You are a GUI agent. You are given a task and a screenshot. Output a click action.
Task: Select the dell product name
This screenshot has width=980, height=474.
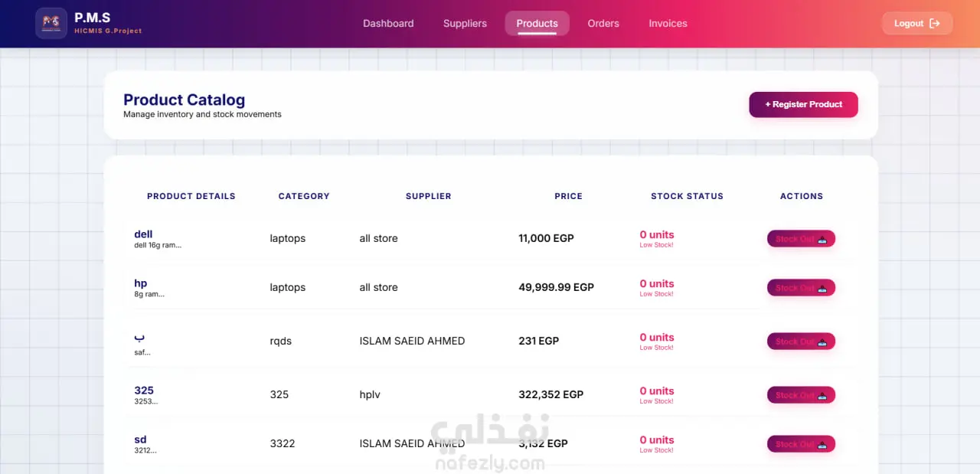click(143, 234)
